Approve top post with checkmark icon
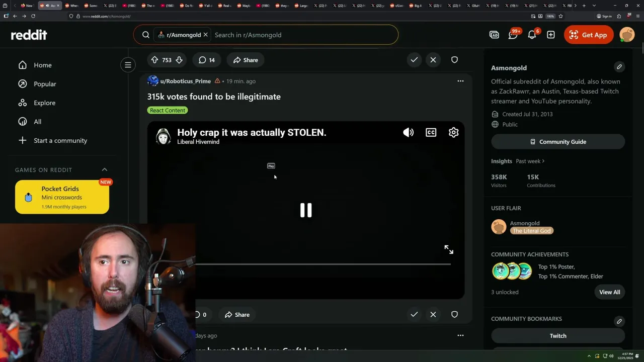 click(x=414, y=60)
